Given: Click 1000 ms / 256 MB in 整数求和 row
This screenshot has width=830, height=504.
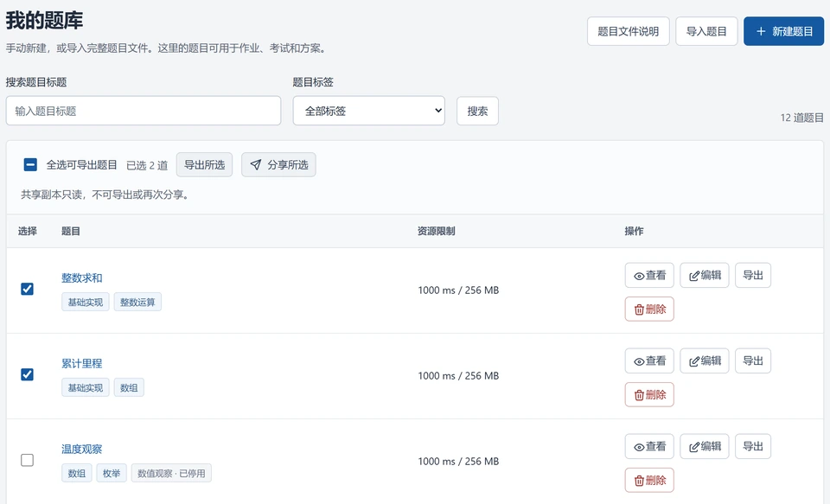Looking at the screenshot, I should click(458, 290).
